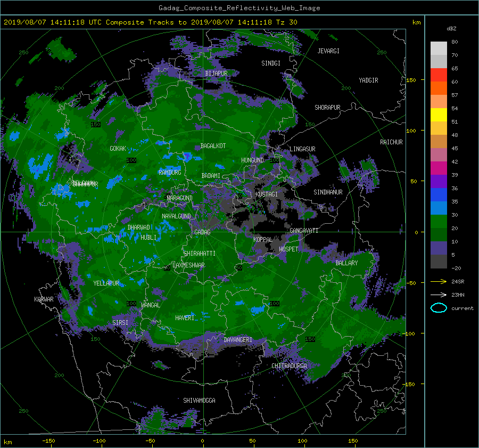Click the GADAG radar center label
Screen dimensions: 479x448
point(202,232)
